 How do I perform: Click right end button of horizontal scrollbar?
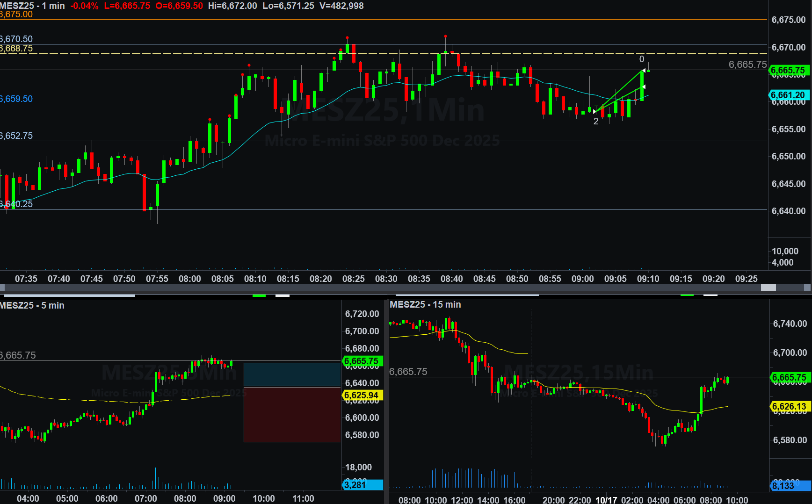[x=808, y=288]
